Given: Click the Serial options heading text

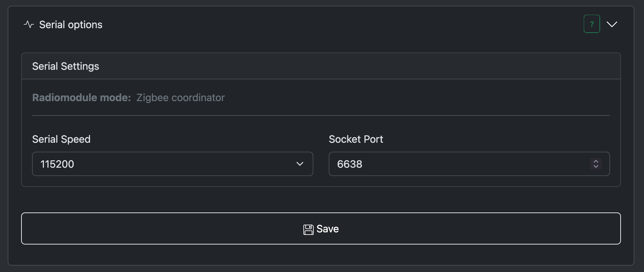Looking at the screenshot, I should pyautogui.click(x=71, y=25).
